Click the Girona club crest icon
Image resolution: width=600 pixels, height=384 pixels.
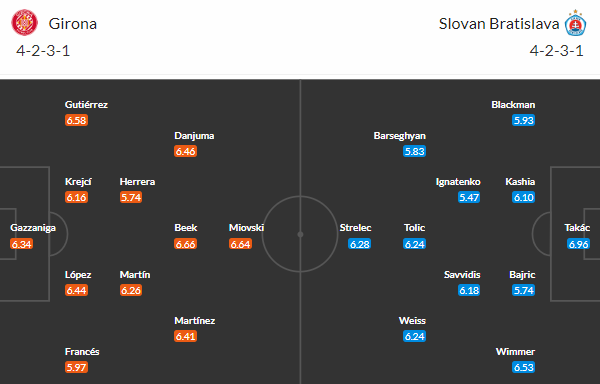24,23
